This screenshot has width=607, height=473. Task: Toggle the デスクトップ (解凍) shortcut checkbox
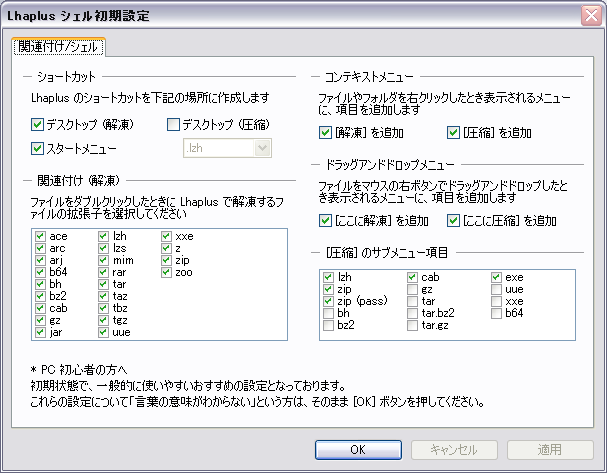point(37,125)
